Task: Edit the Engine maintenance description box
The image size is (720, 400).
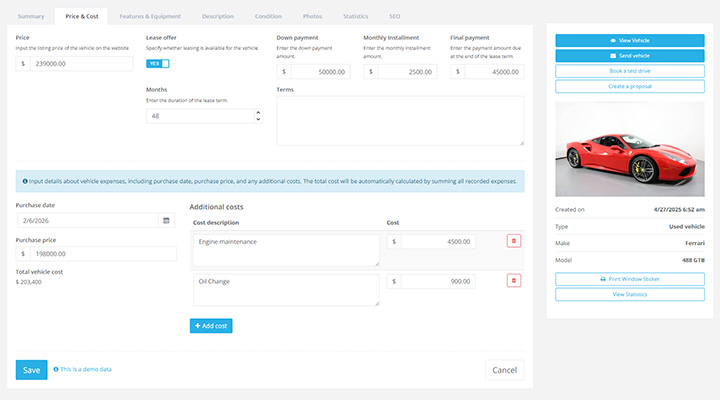Action: (286, 250)
